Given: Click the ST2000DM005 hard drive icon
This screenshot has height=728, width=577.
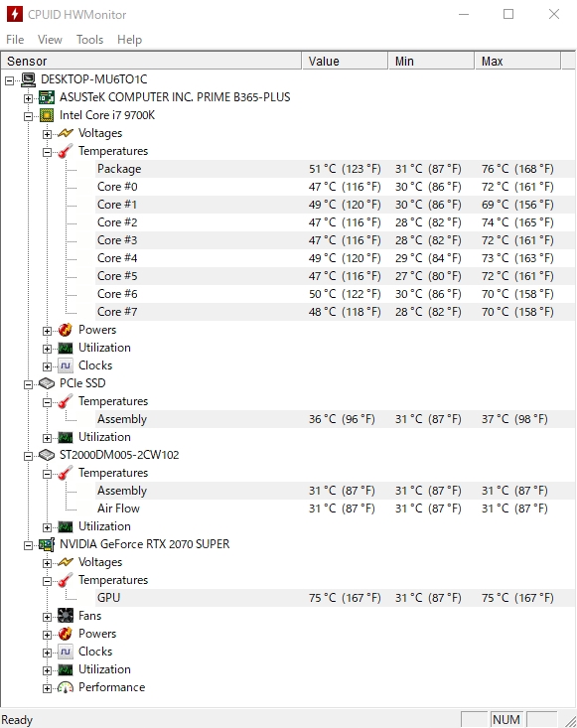Looking at the screenshot, I should (x=47, y=455).
